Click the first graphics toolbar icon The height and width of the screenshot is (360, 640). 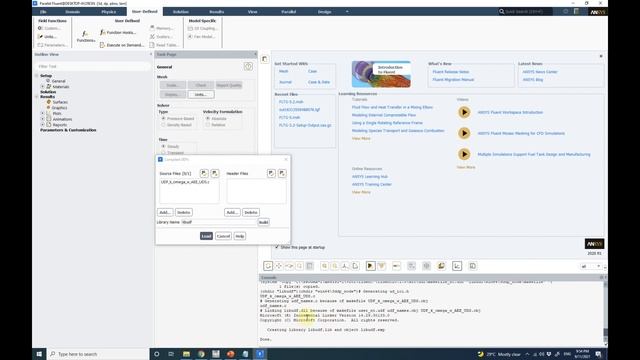click(x=268, y=266)
